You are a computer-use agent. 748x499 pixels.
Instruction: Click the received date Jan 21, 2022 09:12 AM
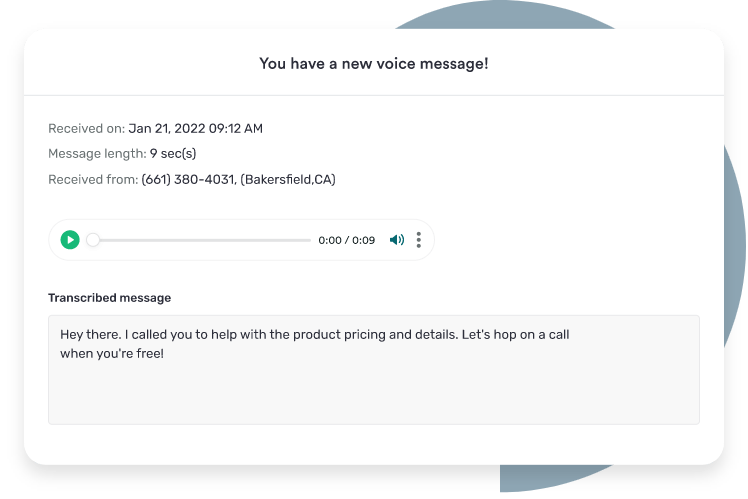pos(196,128)
